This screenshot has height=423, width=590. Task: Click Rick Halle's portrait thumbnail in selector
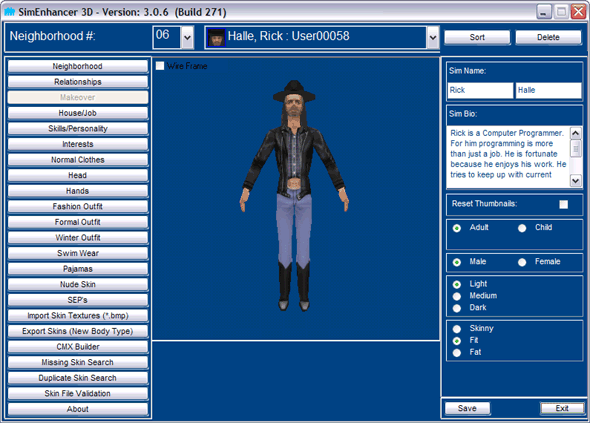(x=216, y=37)
